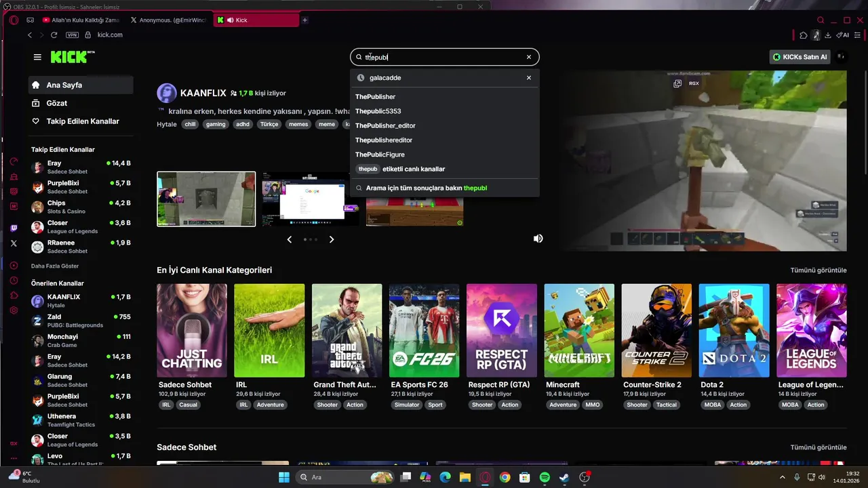Image resolution: width=868 pixels, height=488 pixels.
Task: Open Opera easy setup settings
Action: pos(859,35)
